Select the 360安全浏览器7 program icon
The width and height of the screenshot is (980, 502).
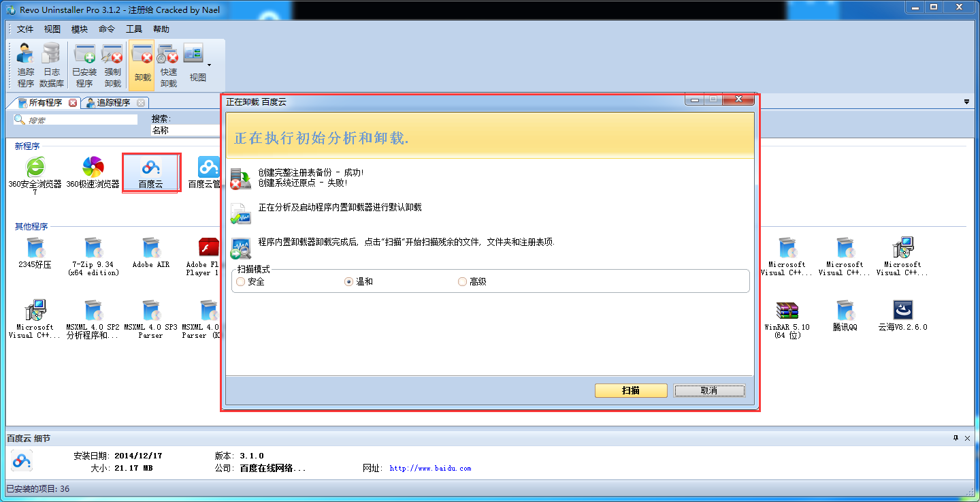35,174
